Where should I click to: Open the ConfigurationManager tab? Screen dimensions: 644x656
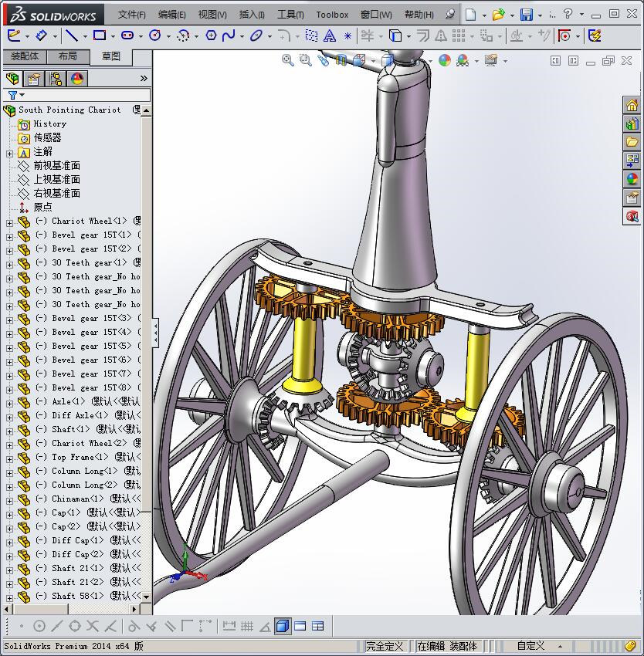click(x=56, y=78)
